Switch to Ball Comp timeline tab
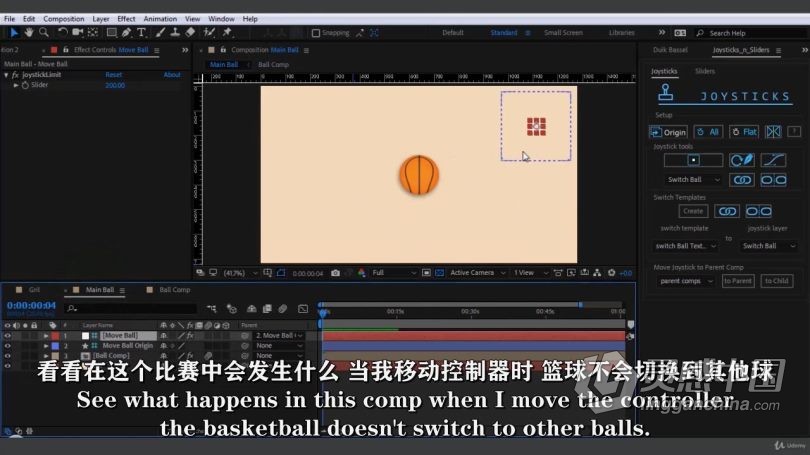 click(x=175, y=290)
